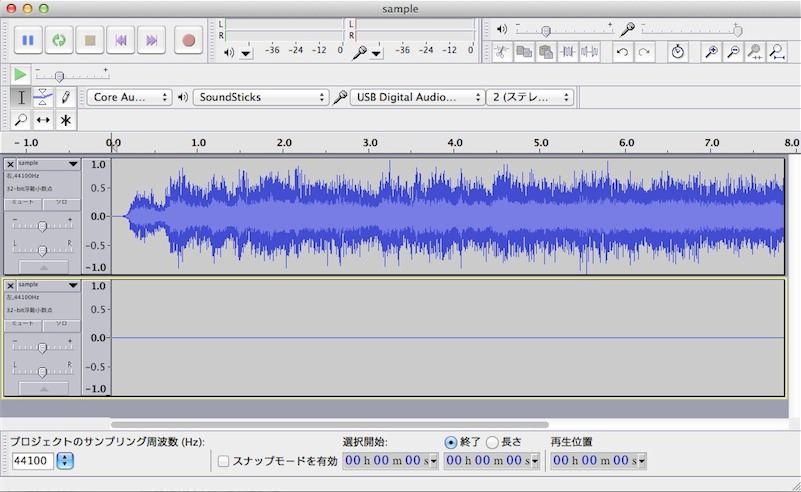Click the Cut scissors icon
The width and height of the screenshot is (801, 492).
(502, 52)
